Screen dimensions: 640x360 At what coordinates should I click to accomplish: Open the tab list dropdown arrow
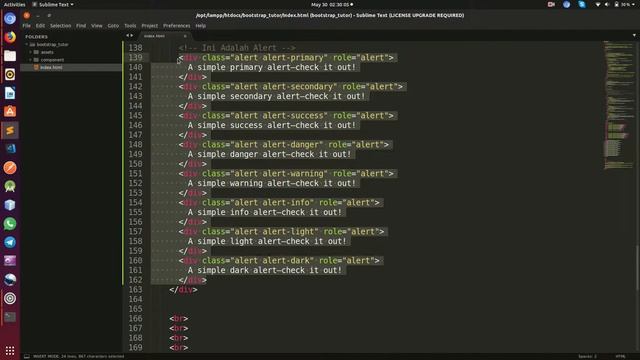pyautogui.click(x=634, y=36)
